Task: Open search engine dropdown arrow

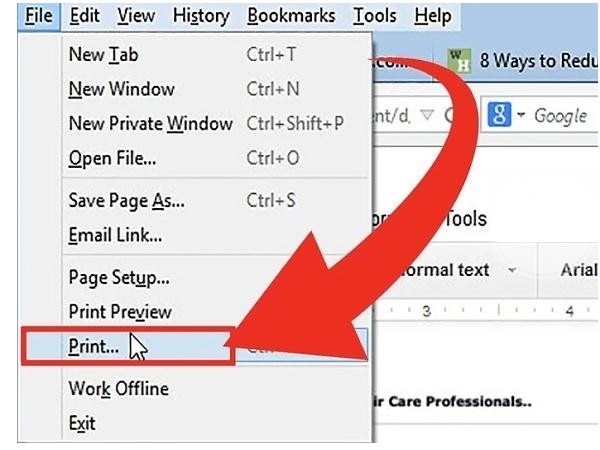Action: click(x=521, y=114)
